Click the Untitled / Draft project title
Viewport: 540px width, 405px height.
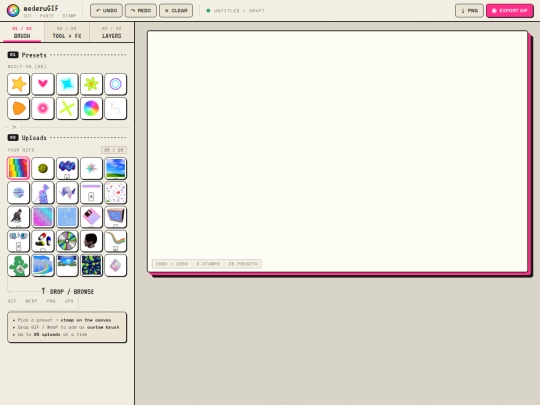[x=239, y=11]
